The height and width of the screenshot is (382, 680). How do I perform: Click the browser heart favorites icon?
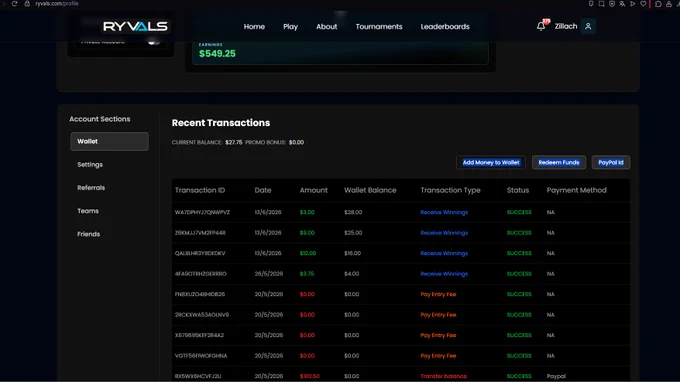point(643,3)
